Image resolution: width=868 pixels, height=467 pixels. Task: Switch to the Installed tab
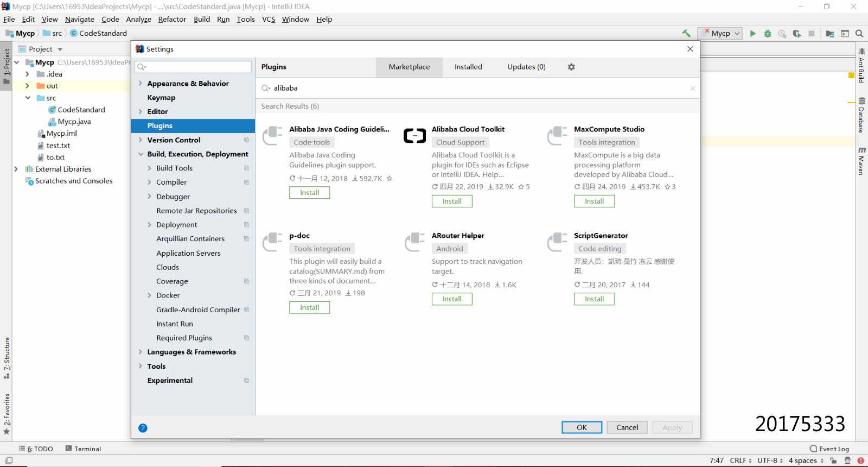[x=468, y=67]
